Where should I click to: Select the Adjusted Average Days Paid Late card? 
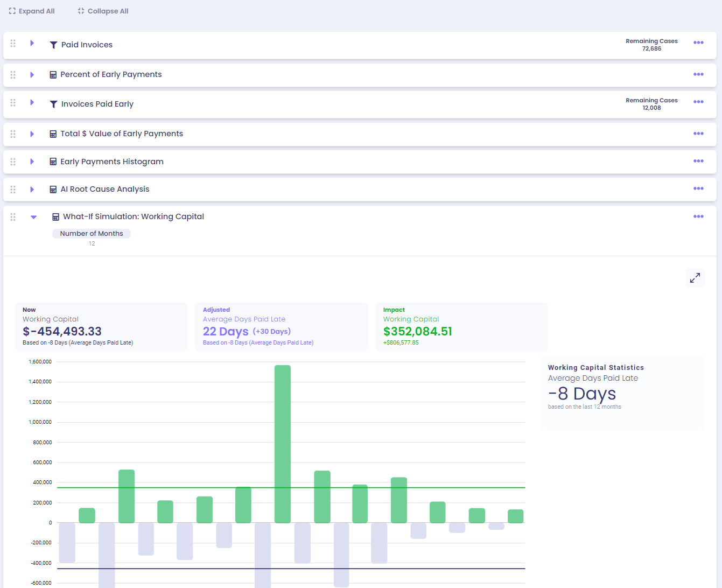(281, 327)
